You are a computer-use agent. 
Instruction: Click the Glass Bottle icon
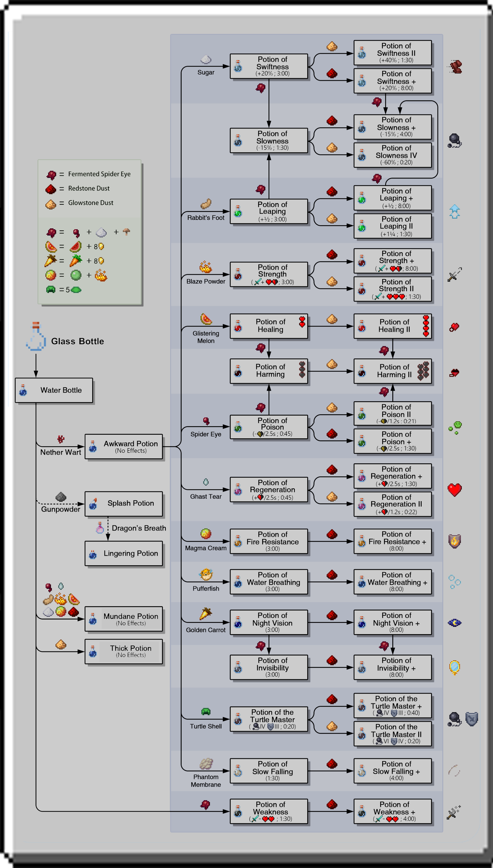(36, 336)
